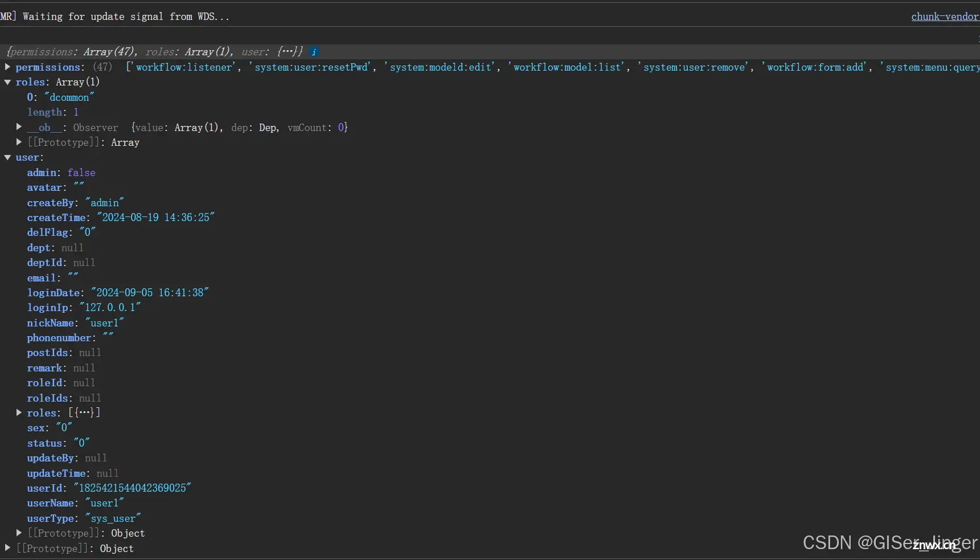Screen dimensions: 980x560
Task: Click the postIds: null row
Action: click(64, 353)
